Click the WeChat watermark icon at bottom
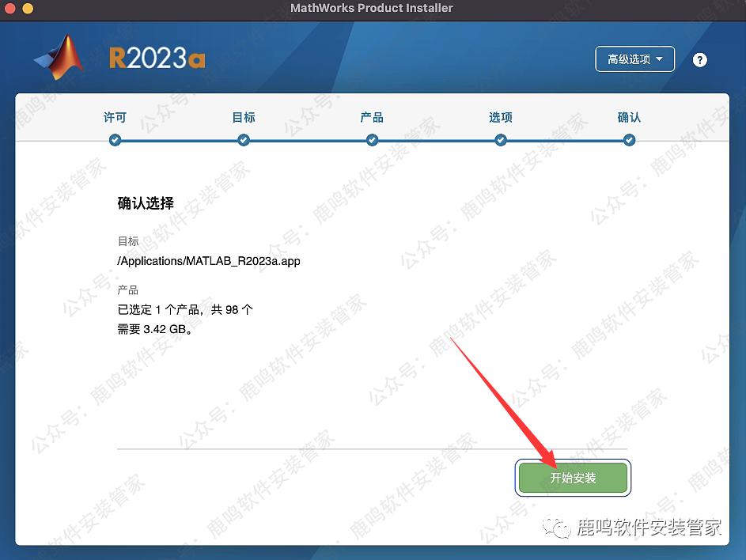This screenshot has width=746, height=560. pos(560,528)
